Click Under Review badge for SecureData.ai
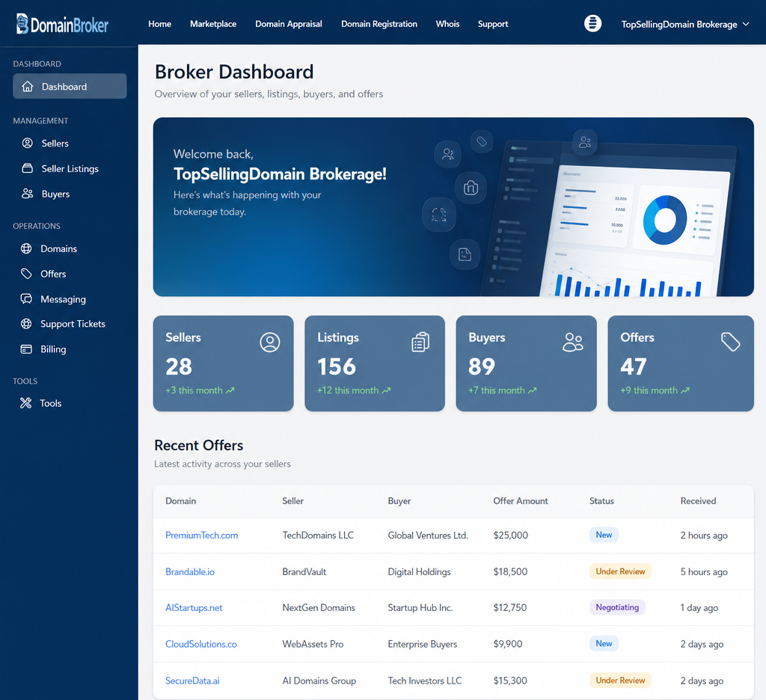This screenshot has height=700, width=766. (620, 681)
